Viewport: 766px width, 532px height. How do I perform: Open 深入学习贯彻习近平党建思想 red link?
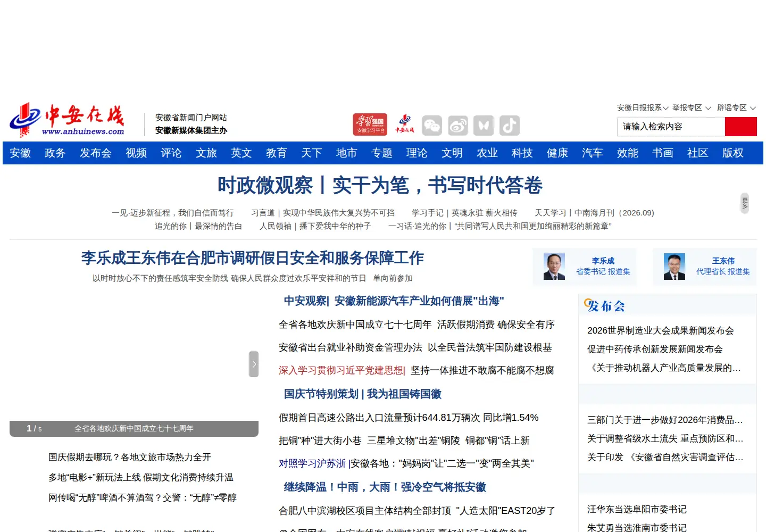tap(342, 370)
